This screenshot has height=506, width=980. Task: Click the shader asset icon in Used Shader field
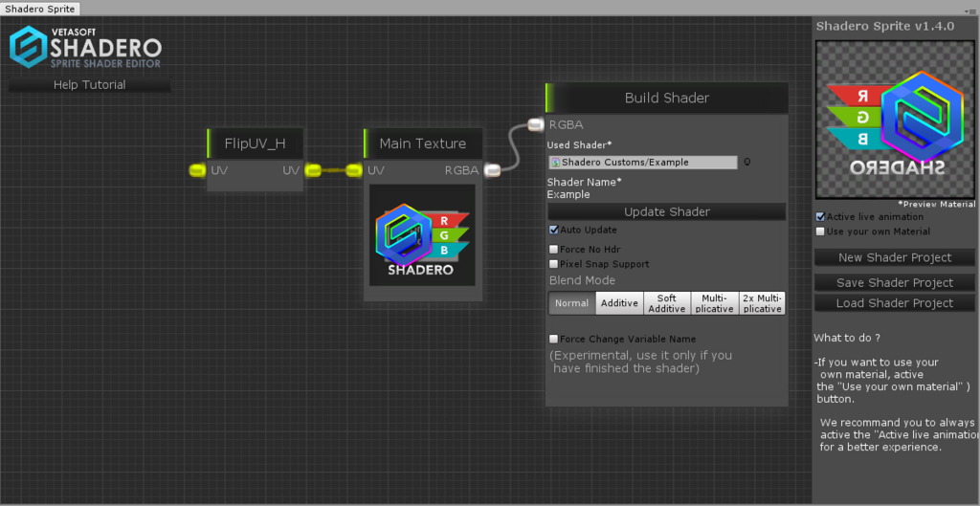[x=556, y=163]
